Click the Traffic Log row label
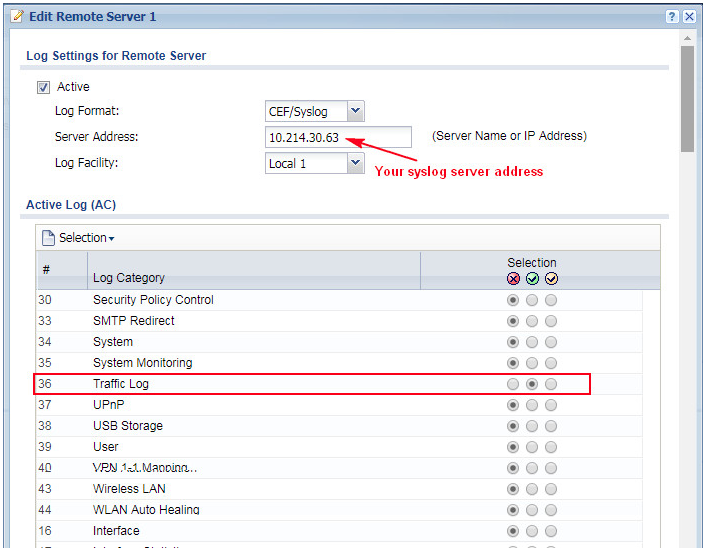 point(121,384)
